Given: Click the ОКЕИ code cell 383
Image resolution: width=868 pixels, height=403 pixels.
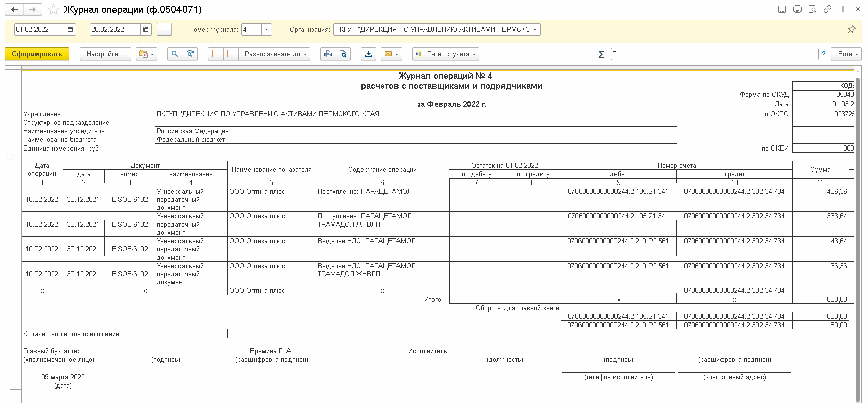Looking at the screenshot, I should pyautogui.click(x=823, y=148).
